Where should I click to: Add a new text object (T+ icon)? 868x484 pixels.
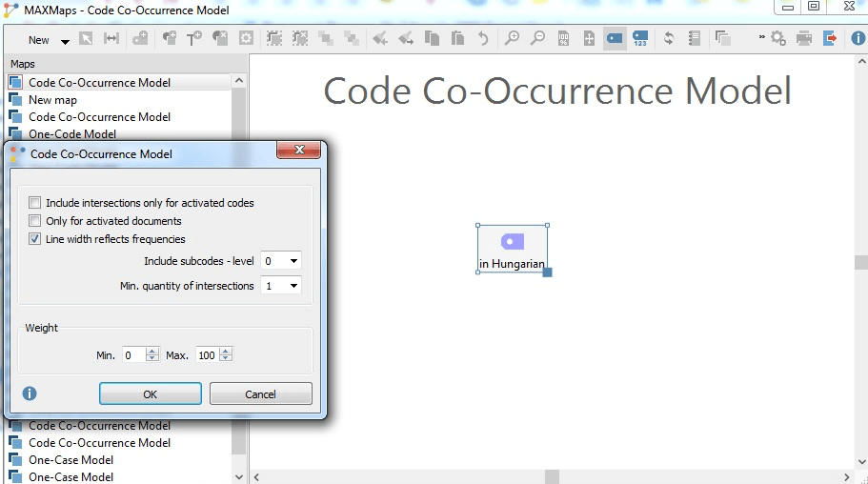(x=194, y=39)
